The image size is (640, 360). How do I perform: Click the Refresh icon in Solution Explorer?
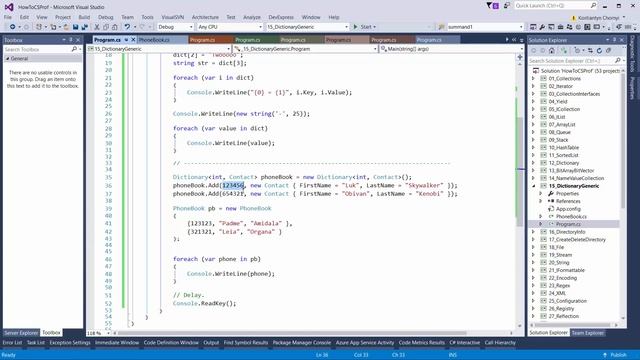click(x=599, y=51)
